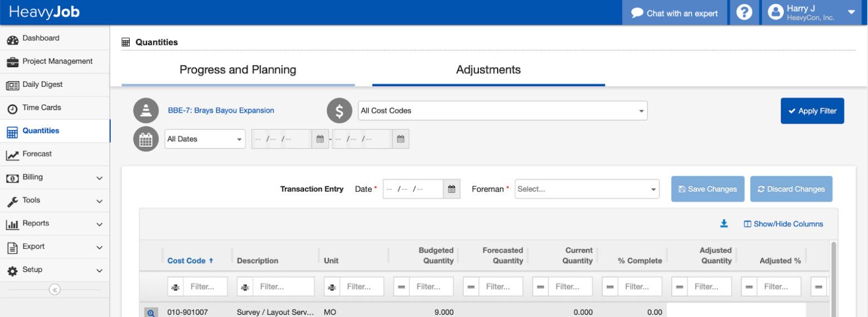
Task: Click the Transaction Entry date field
Action: point(413,189)
